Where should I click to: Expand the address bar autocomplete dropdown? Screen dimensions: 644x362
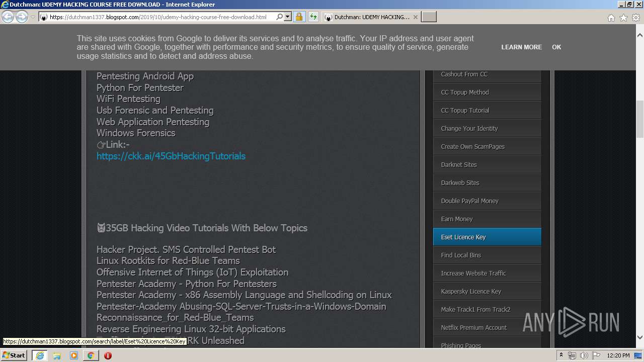pyautogui.click(x=288, y=17)
